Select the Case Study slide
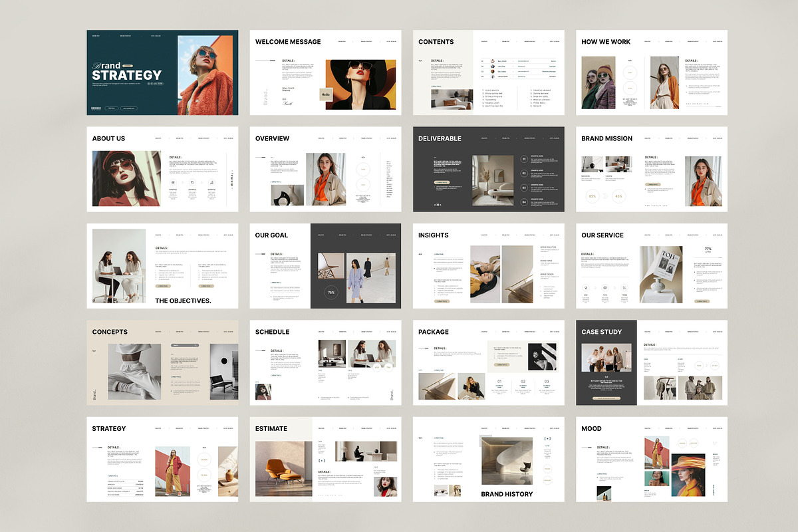 point(652,363)
